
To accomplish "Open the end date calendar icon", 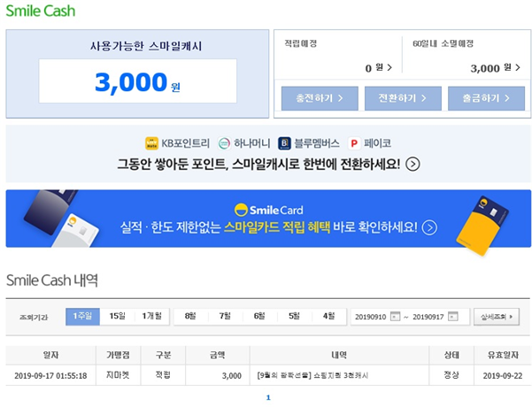I will pos(453,317).
